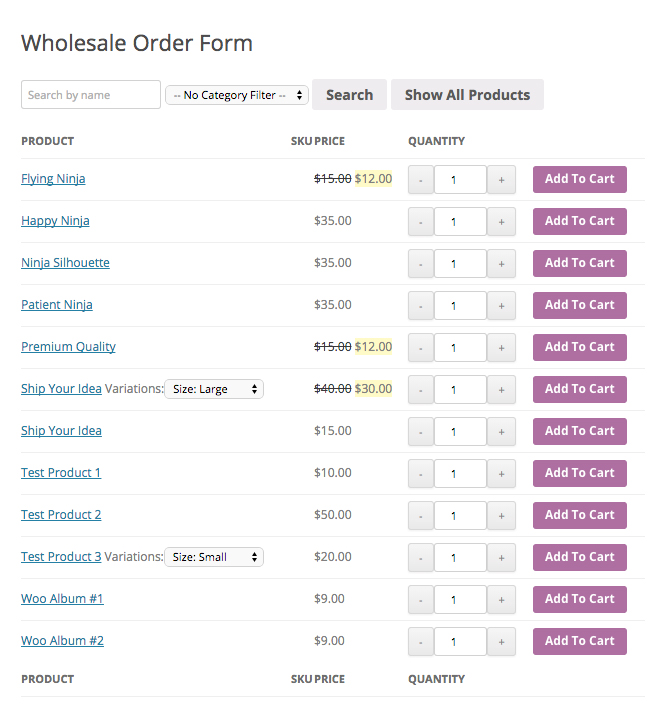Add Test Product 1 to cart
Image resolution: width=670 pixels, height=713 pixels.
(579, 473)
